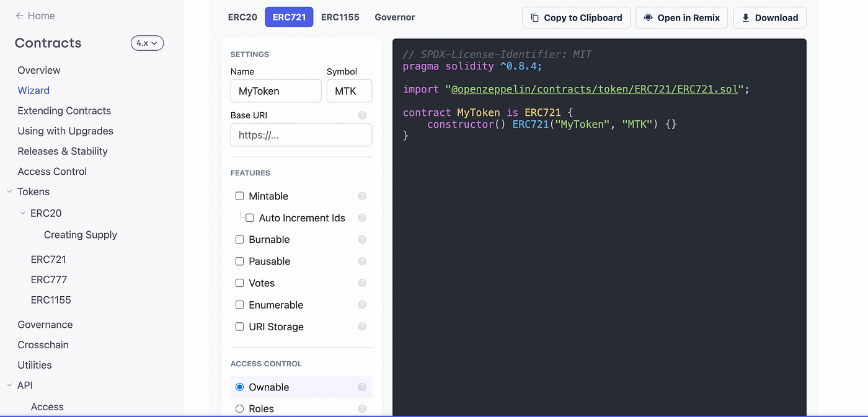This screenshot has width=868, height=417.
Task: Open the Creating Supply page
Action: point(81,235)
